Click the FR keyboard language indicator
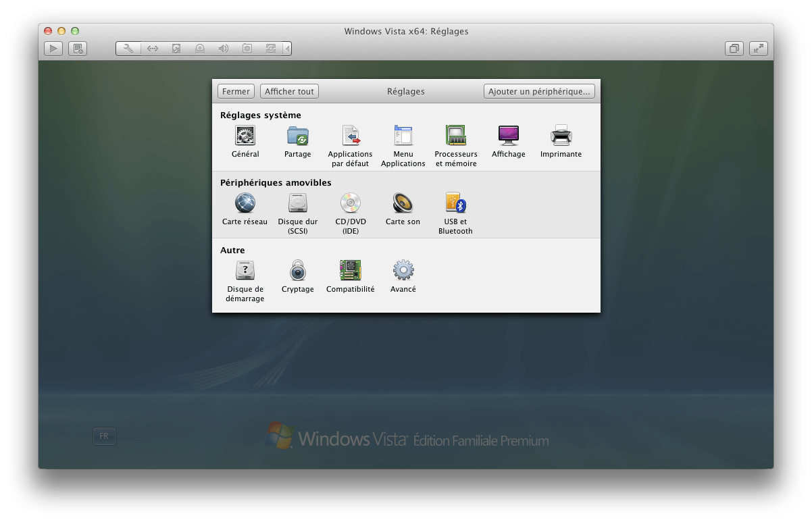 [x=104, y=436]
